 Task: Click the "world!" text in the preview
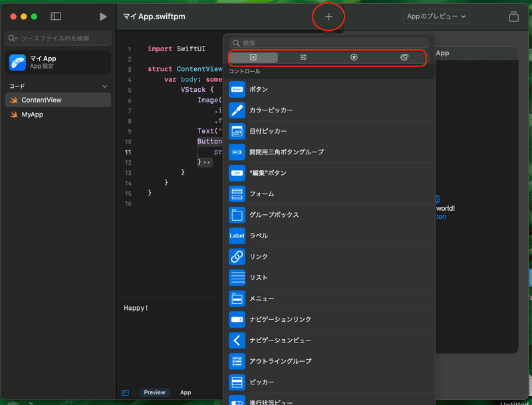pyautogui.click(x=445, y=208)
